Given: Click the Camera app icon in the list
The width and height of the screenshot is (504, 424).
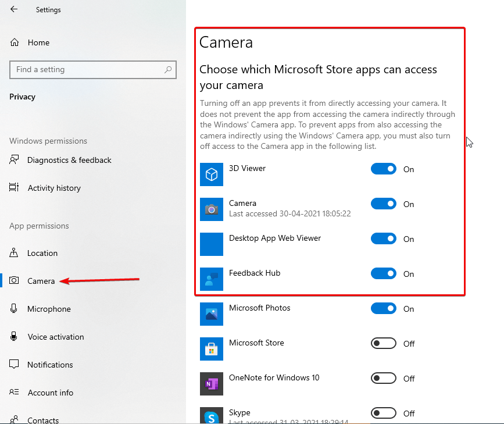Looking at the screenshot, I should 212,209.
